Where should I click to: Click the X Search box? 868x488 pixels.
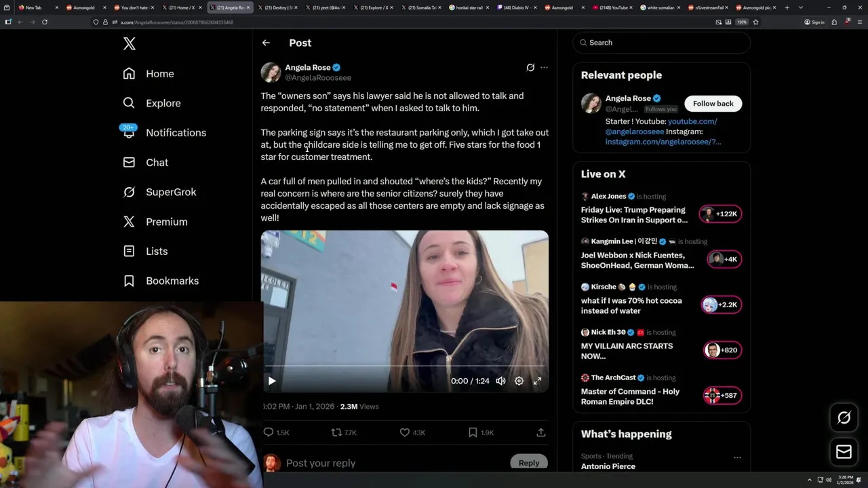661,43
